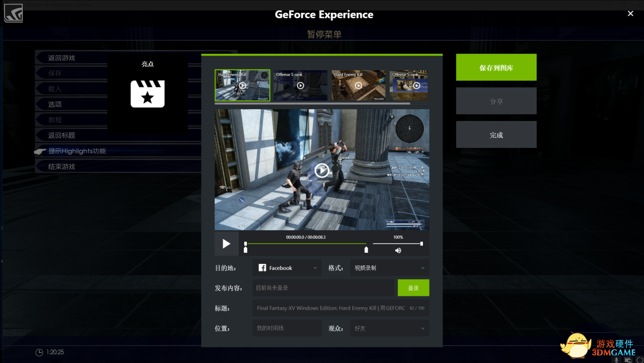The image size is (644, 363).
Task: Click the time readout 00:00:00.0 / 00:00:08.3
Action: point(306,237)
